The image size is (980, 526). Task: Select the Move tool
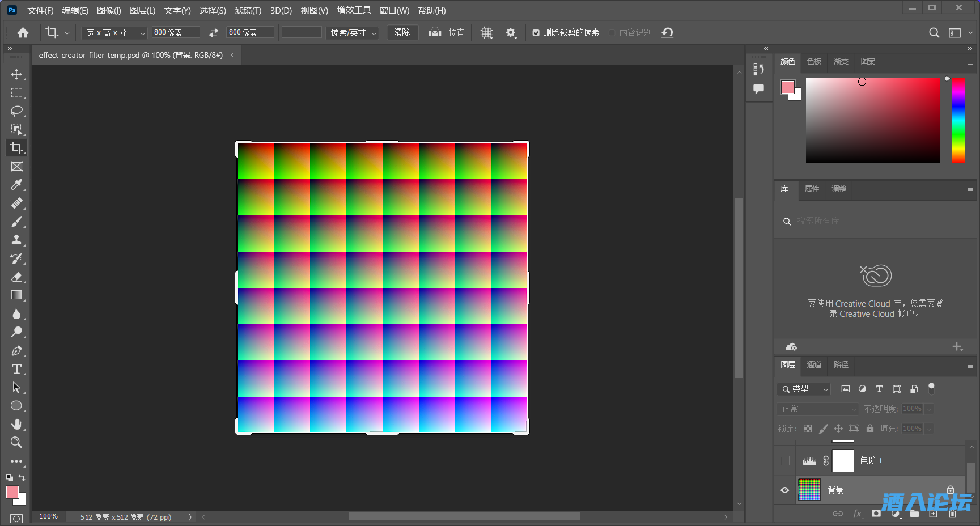pyautogui.click(x=16, y=74)
